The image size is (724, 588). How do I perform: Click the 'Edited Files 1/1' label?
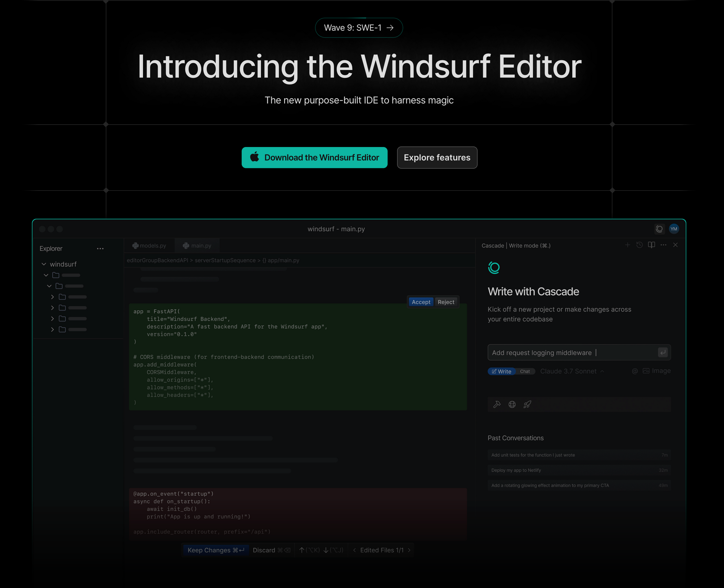[x=382, y=550]
